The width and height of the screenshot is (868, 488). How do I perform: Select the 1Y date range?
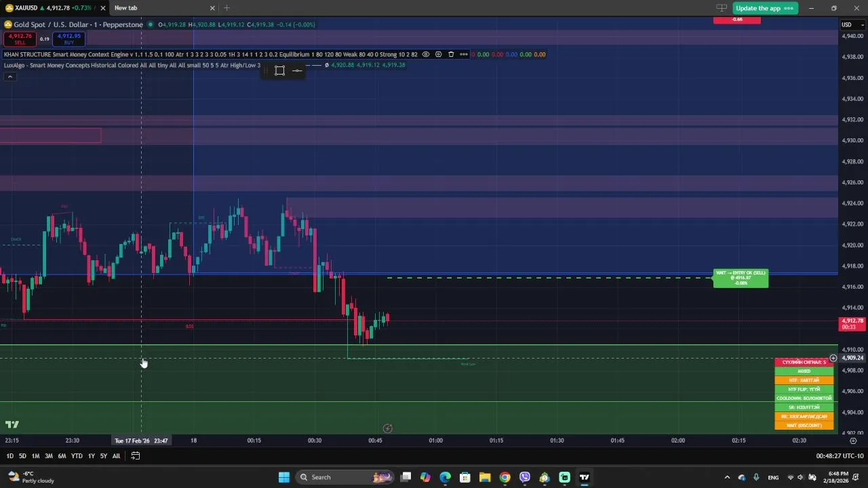coord(91,456)
